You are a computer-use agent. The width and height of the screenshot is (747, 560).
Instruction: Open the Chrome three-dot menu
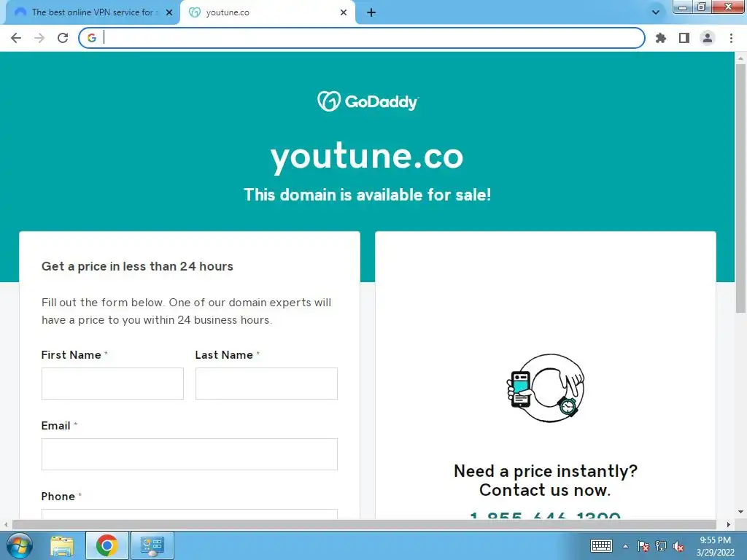coord(731,38)
